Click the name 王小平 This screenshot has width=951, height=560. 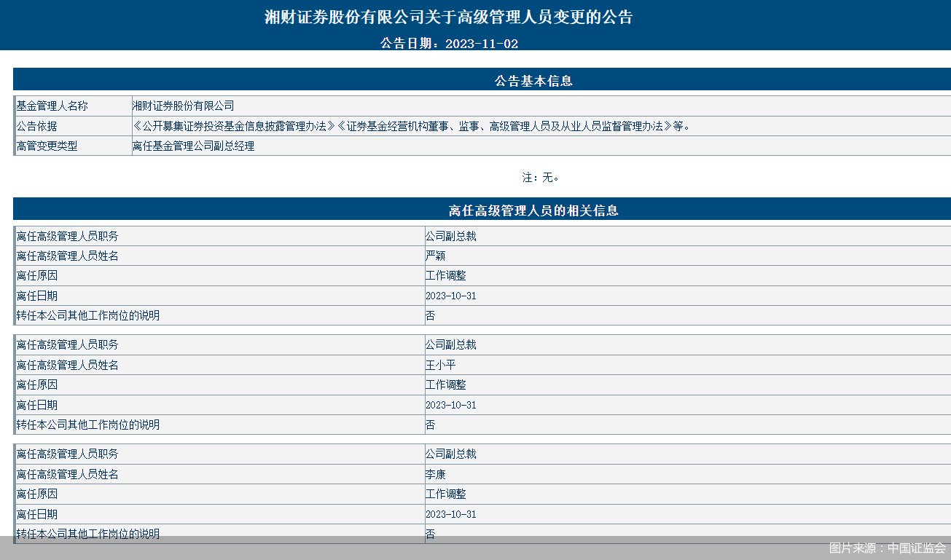tap(441, 366)
